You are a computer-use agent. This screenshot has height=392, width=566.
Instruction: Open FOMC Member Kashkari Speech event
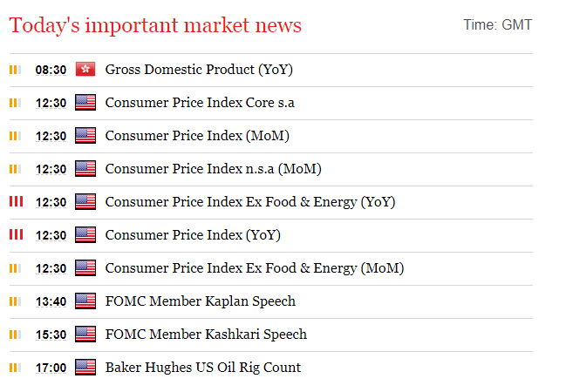pos(206,335)
